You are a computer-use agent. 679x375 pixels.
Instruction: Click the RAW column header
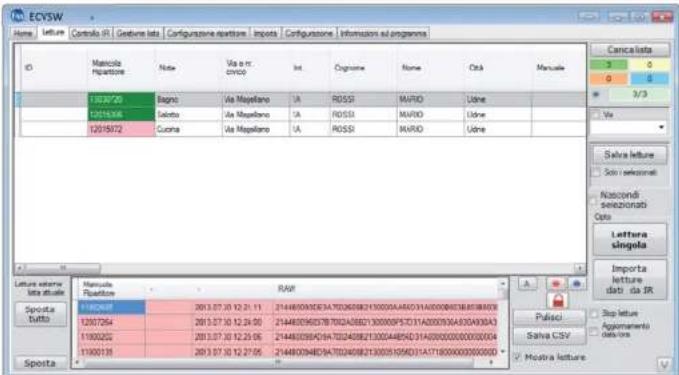point(286,288)
